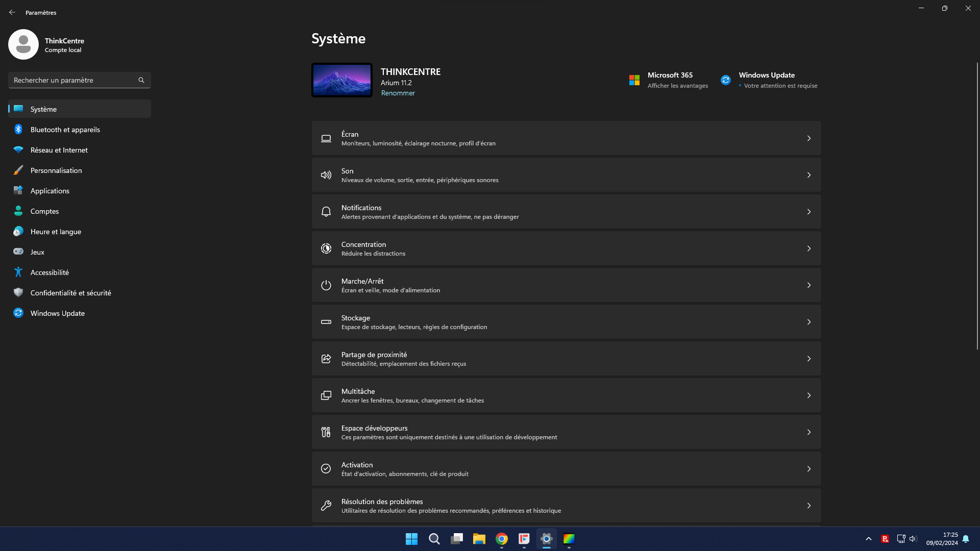Click the Notifications bell icon in list

(x=326, y=212)
